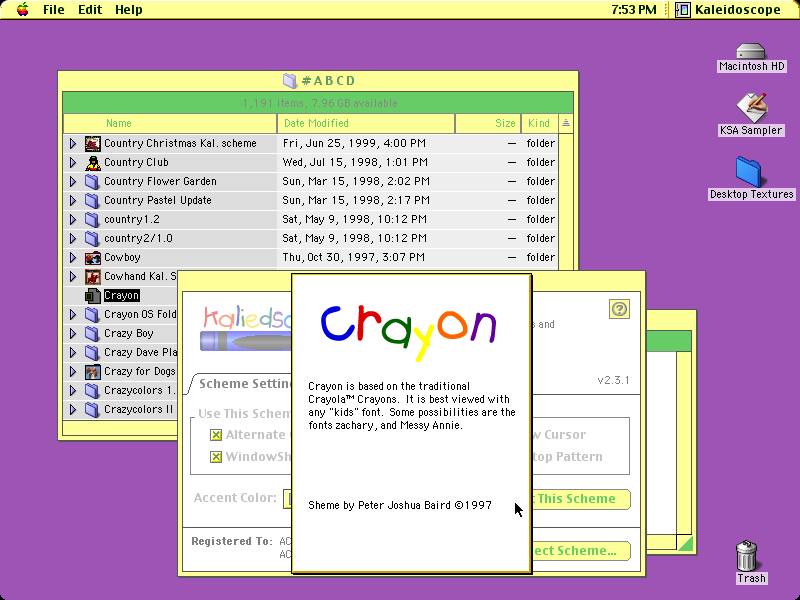Viewport: 800px width, 600px height.
Task: Click the Country Club date 'Wed, Jul 15, 1998, 1:01 PM'
Action: pos(355,162)
